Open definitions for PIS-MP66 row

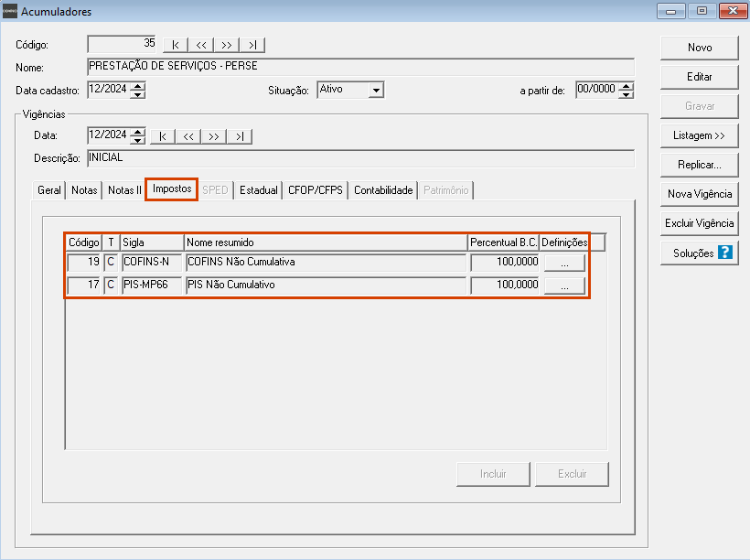[x=564, y=285]
